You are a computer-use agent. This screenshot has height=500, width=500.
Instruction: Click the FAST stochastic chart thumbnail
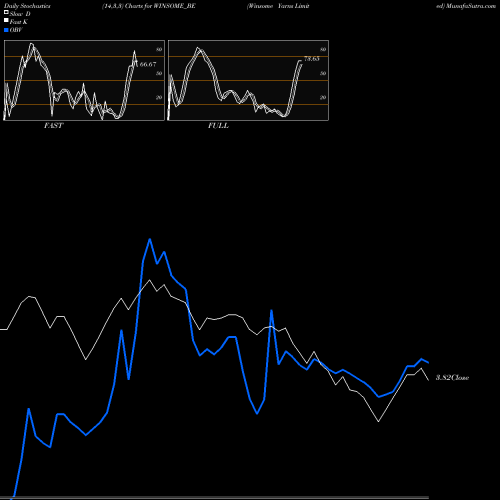click(84, 80)
